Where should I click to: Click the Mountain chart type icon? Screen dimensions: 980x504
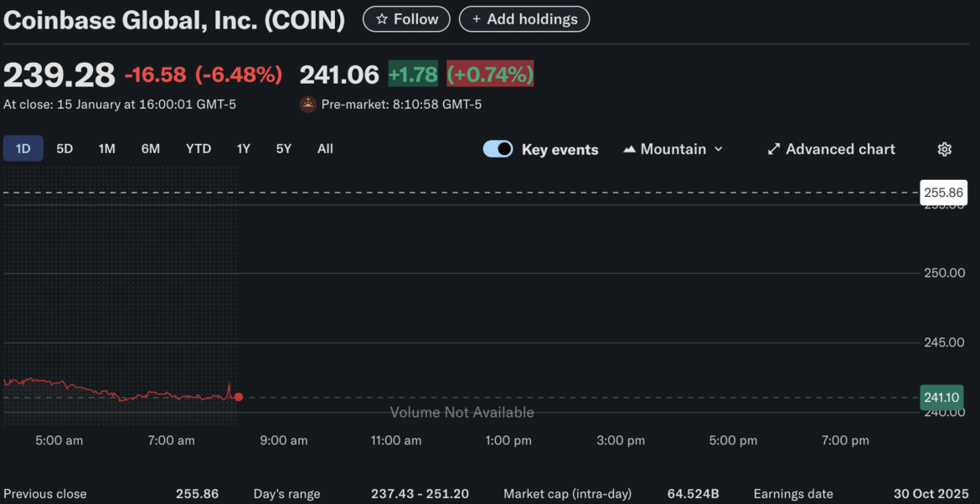(629, 149)
